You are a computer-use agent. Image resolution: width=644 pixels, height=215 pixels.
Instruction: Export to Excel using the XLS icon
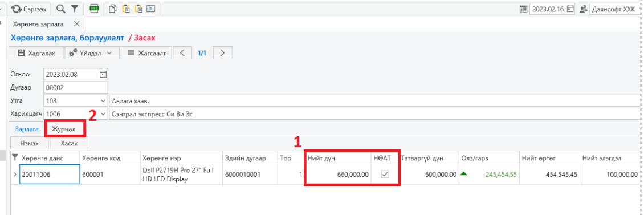coord(95,9)
